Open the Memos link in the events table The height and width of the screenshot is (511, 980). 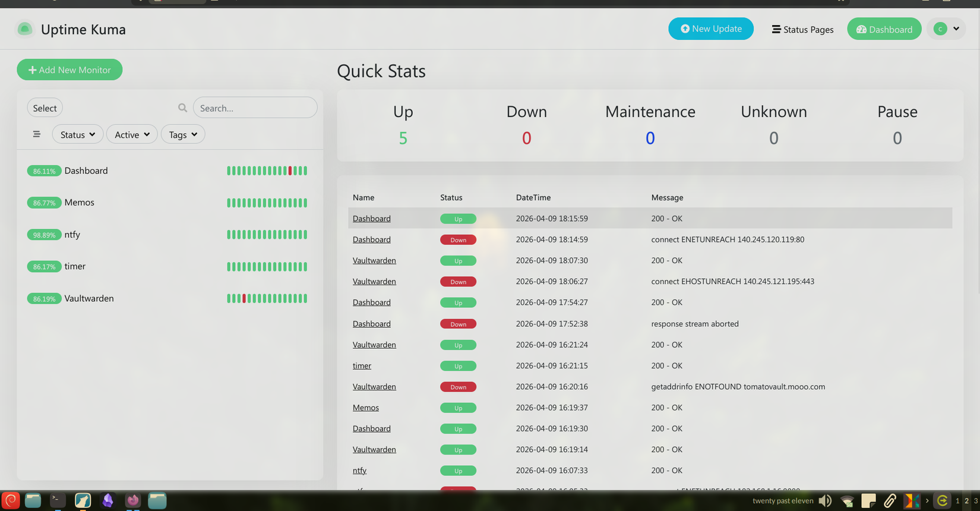(x=366, y=408)
